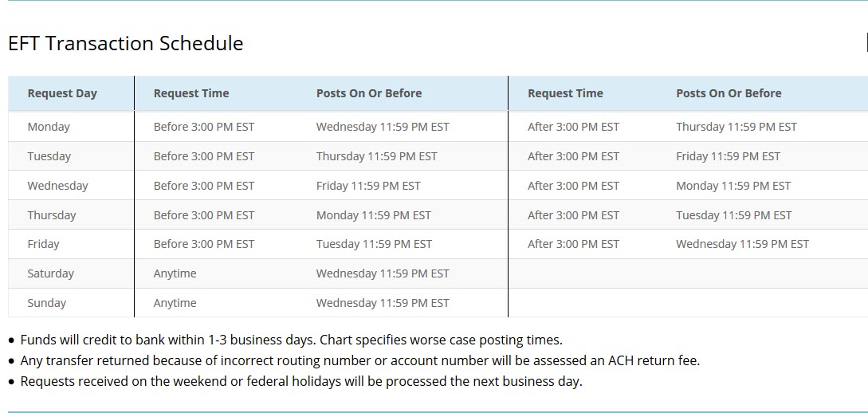This screenshot has width=868, height=413.
Task: Select Monday's Thursday 11:59 PM EST posting cell
Action: pyautogui.click(x=736, y=127)
